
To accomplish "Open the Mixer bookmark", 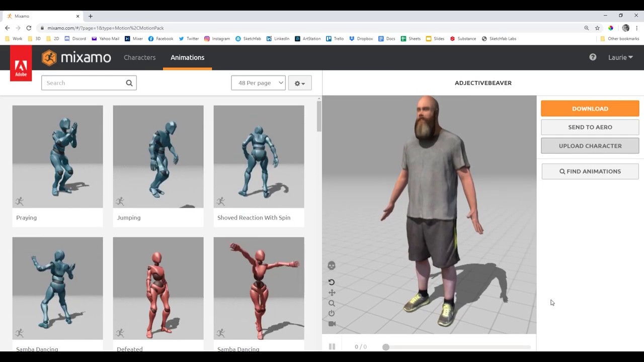I will pos(134,39).
